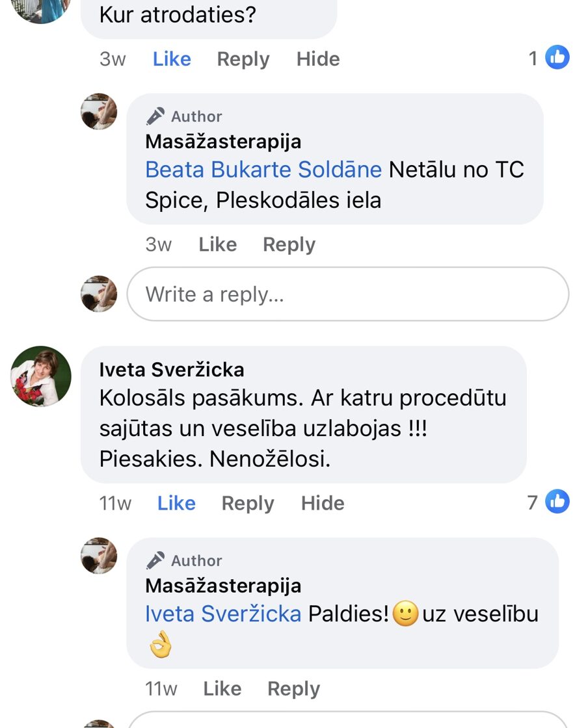Like the Masāžasterapija reply about TC Spice
588x728 pixels.
217,244
